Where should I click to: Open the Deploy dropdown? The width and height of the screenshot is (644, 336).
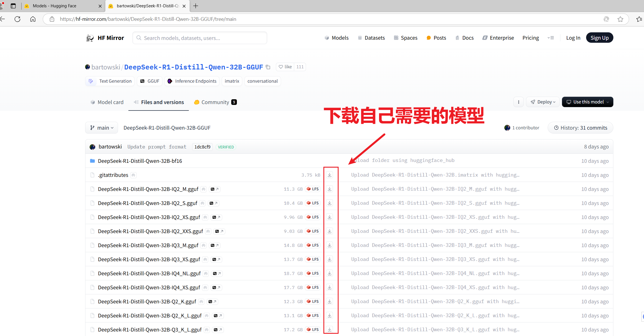click(543, 102)
